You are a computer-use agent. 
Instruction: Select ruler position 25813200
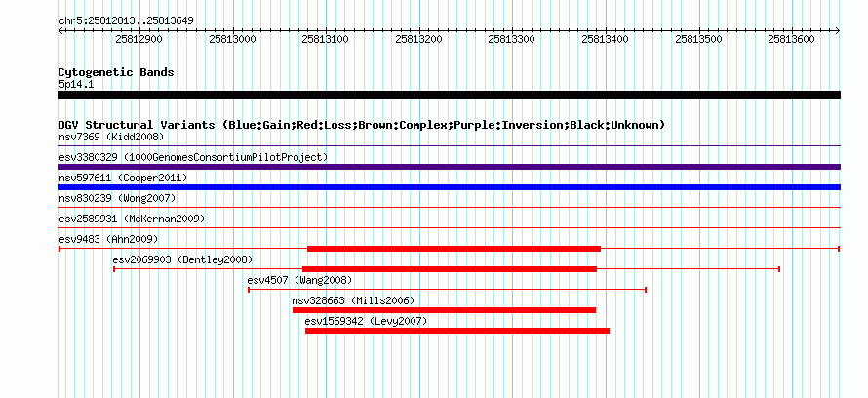pos(419,40)
